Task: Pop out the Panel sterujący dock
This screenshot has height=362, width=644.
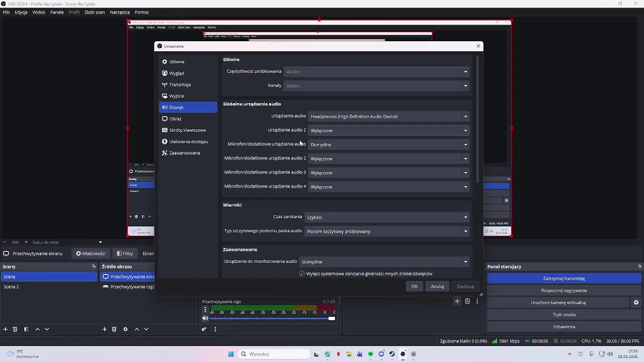Action: point(639,266)
